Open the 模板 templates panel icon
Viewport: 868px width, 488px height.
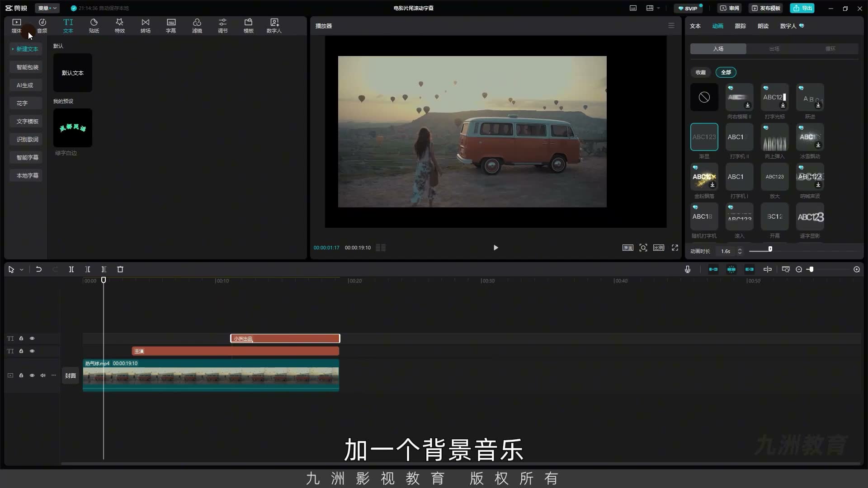tap(249, 26)
